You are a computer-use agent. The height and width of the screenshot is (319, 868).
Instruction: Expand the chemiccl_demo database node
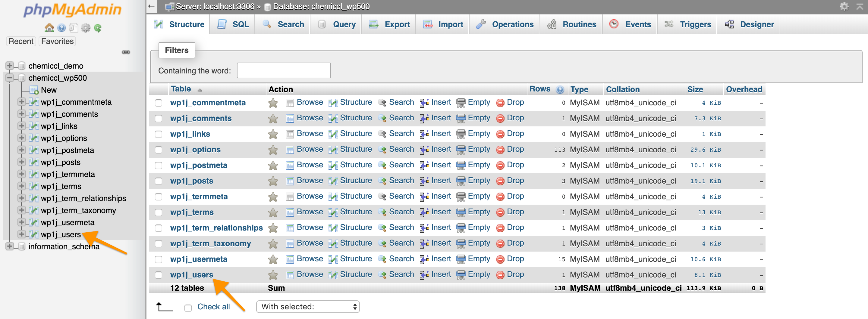pos(9,66)
